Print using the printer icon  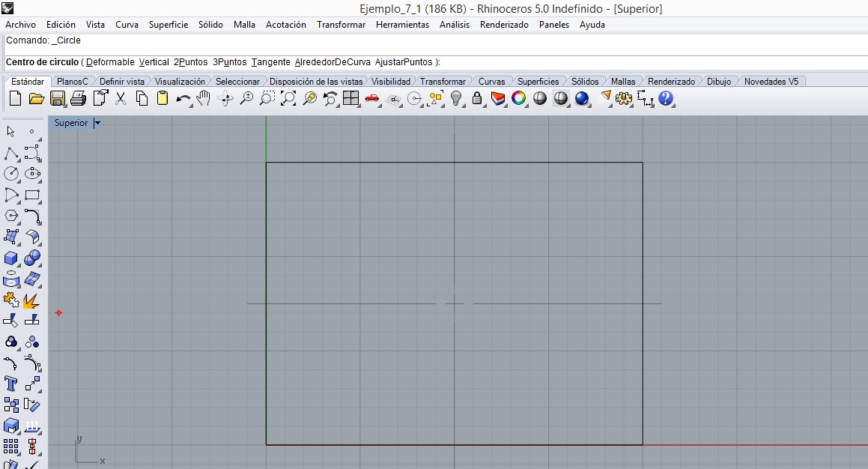coord(78,99)
